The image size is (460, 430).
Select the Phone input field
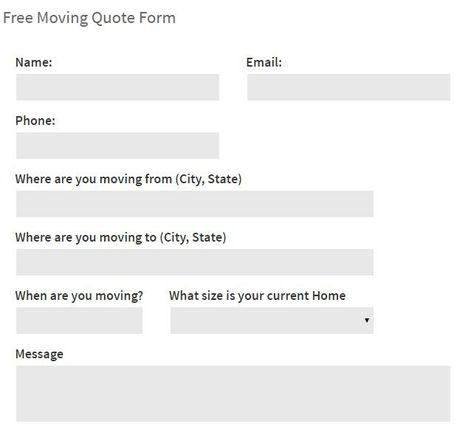[117, 145]
